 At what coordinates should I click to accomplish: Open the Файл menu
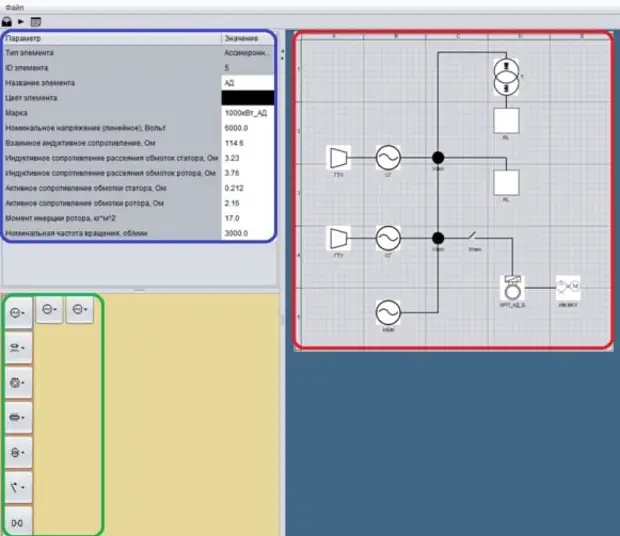click(x=13, y=7)
